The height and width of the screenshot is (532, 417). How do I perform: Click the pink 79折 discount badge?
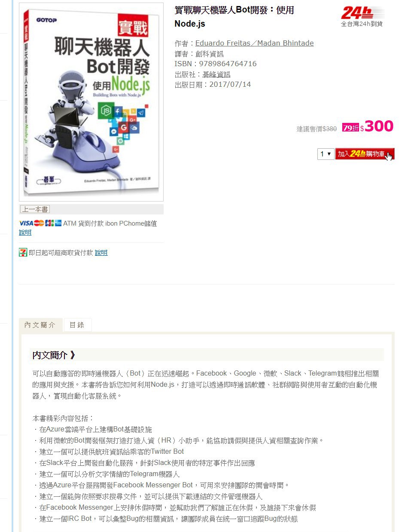tap(350, 128)
